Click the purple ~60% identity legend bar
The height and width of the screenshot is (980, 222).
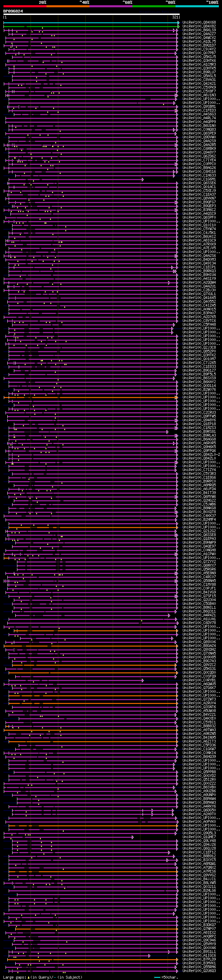tap(111, 6)
